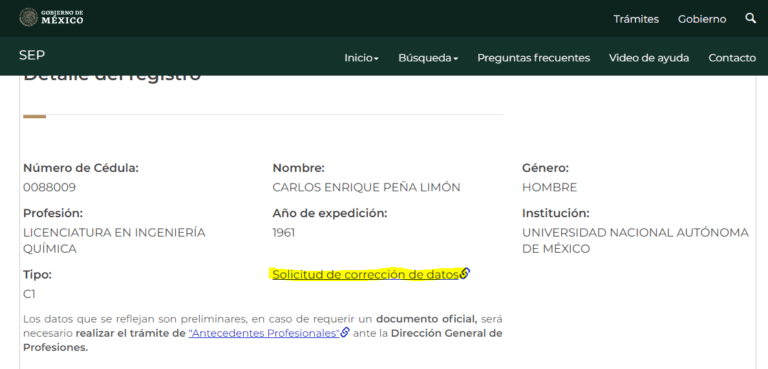This screenshot has width=768, height=369.
Task: Click the Profesión label
Action: (53, 213)
